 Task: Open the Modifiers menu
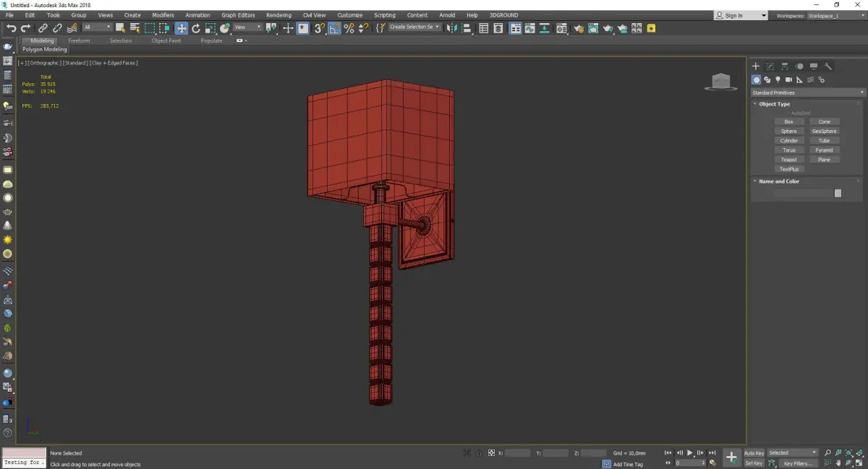[x=163, y=15]
